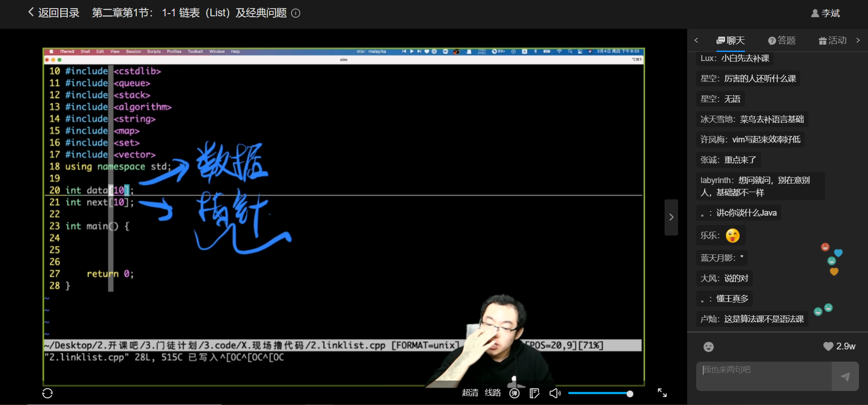
Task: Mute the video with the speaker icon
Action: pos(555,393)
